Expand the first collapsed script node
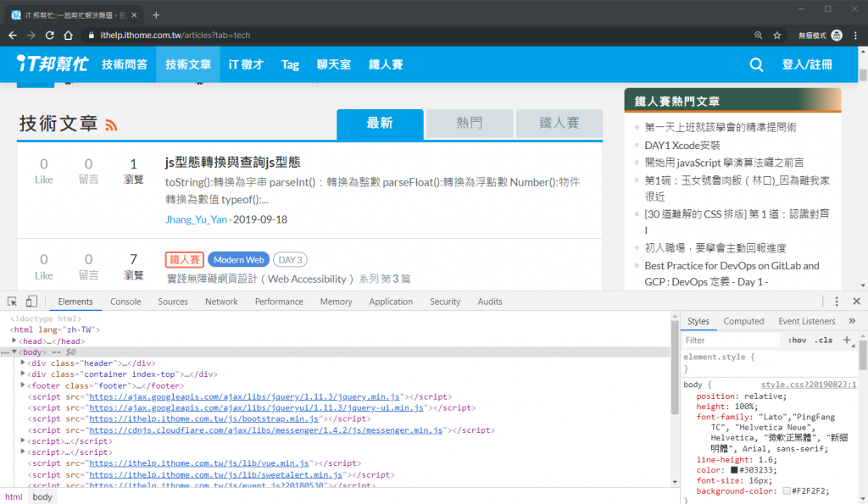 click(x=23, y=441)
